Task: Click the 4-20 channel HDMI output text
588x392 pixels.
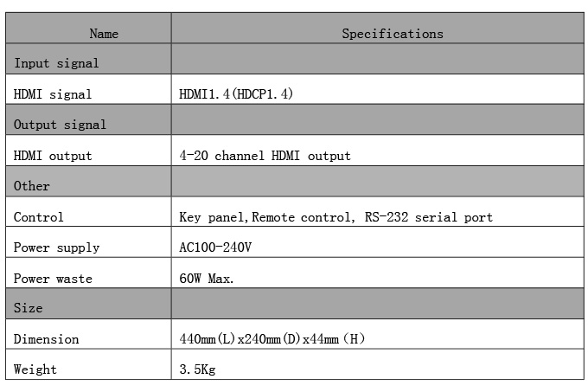Action: (265, 156)
